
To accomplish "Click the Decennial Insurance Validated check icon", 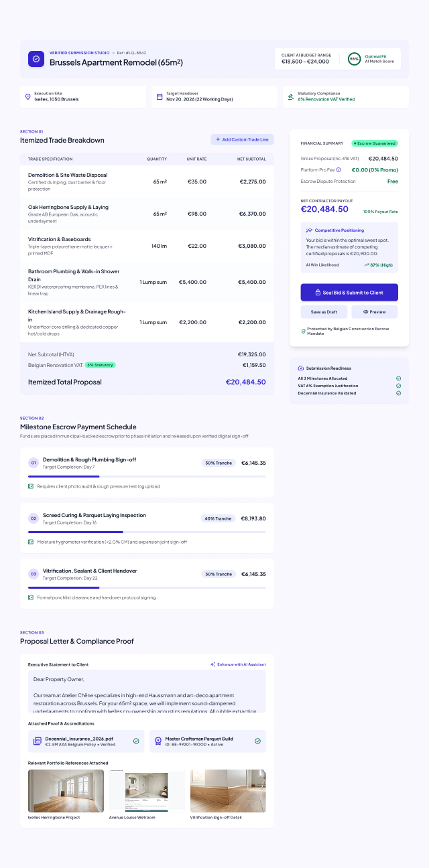I will (x=398, y=393).
